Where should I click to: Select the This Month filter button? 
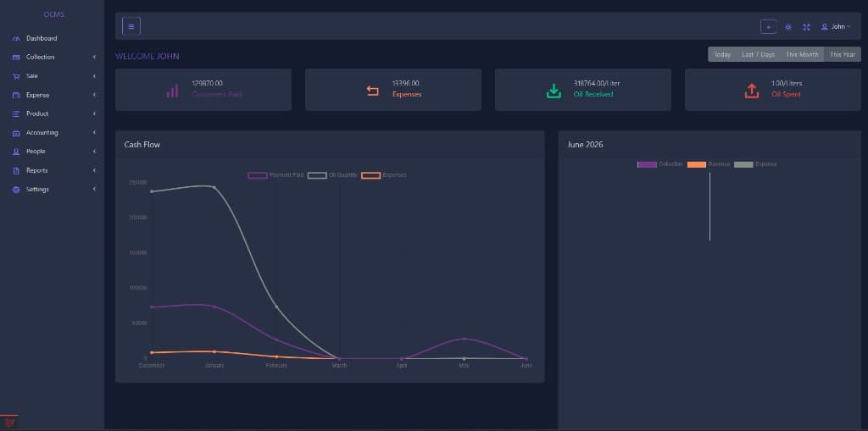click(x=802, y=54)
